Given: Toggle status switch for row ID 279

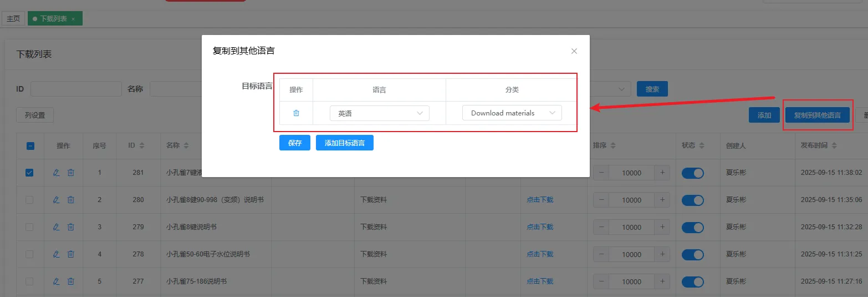Looking at the screenshot, I should [692, 227].
